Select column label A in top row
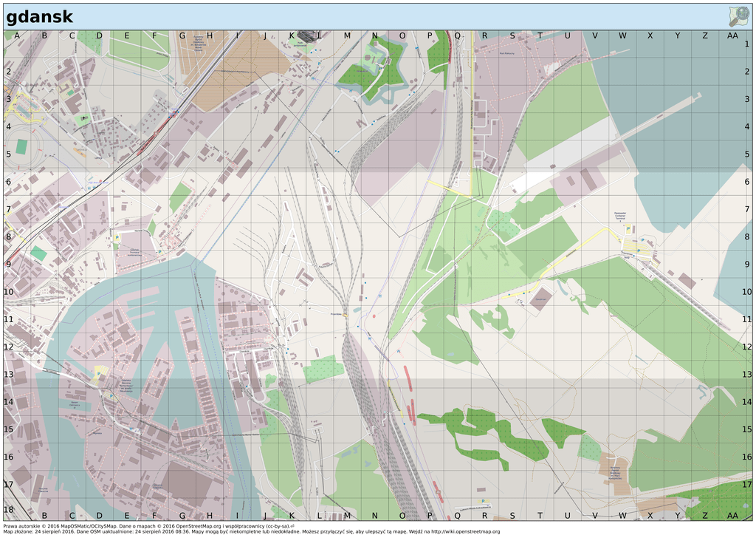This screenshot has width=756, height=535. pyautogui.click(x=16, y=35)
